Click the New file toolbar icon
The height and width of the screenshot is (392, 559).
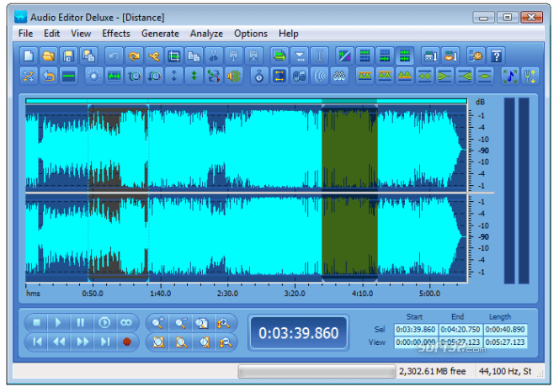tap(29, 56)
